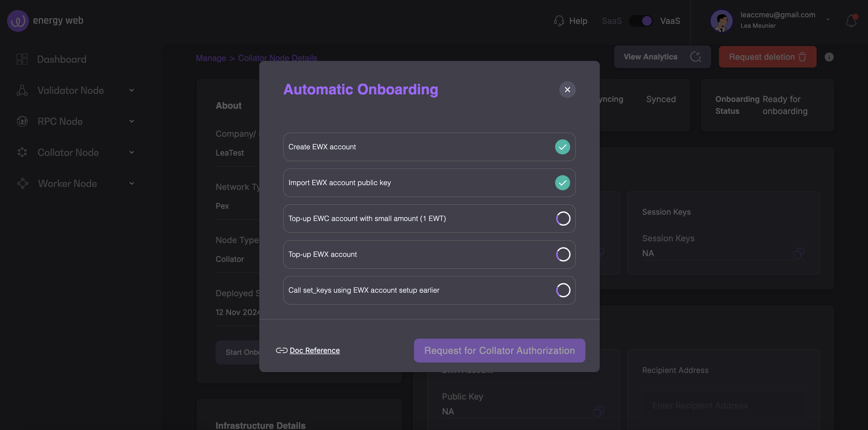Copy the Public Key value icon
Screen dimensions: 868x430
(x=599, y=411)
